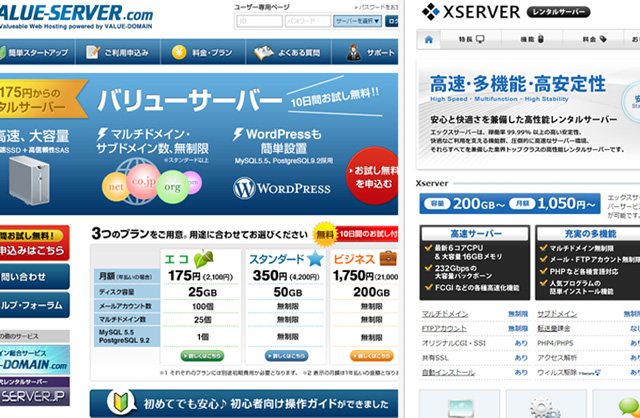Click the Xserver home icon tab
640x418 pixels.
click(429, 39)
